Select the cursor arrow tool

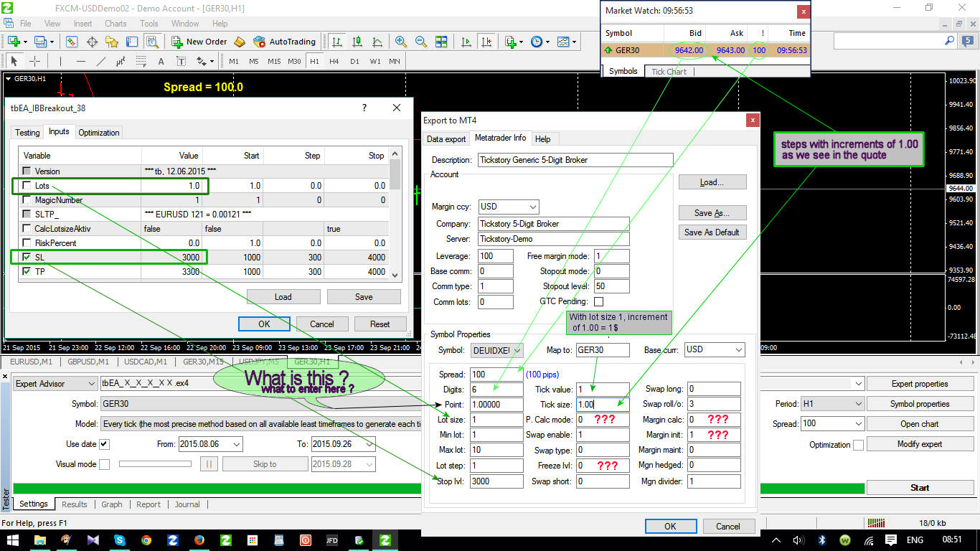point(14,61)
